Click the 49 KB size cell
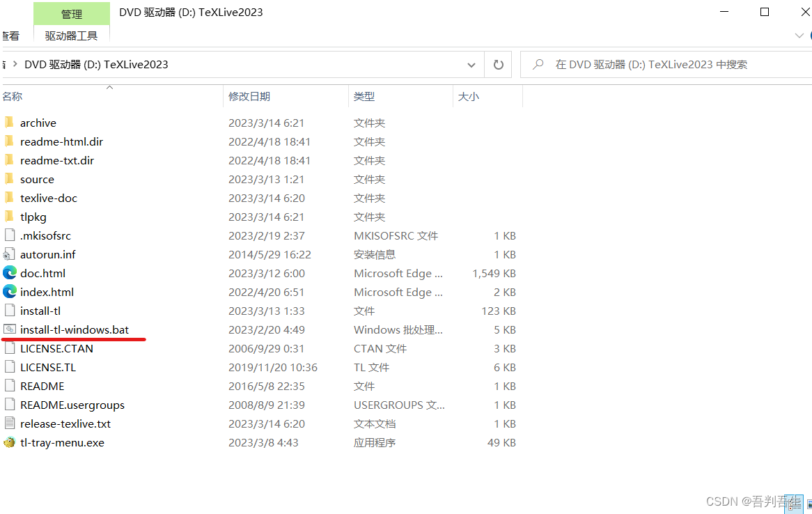 [502, 442]
